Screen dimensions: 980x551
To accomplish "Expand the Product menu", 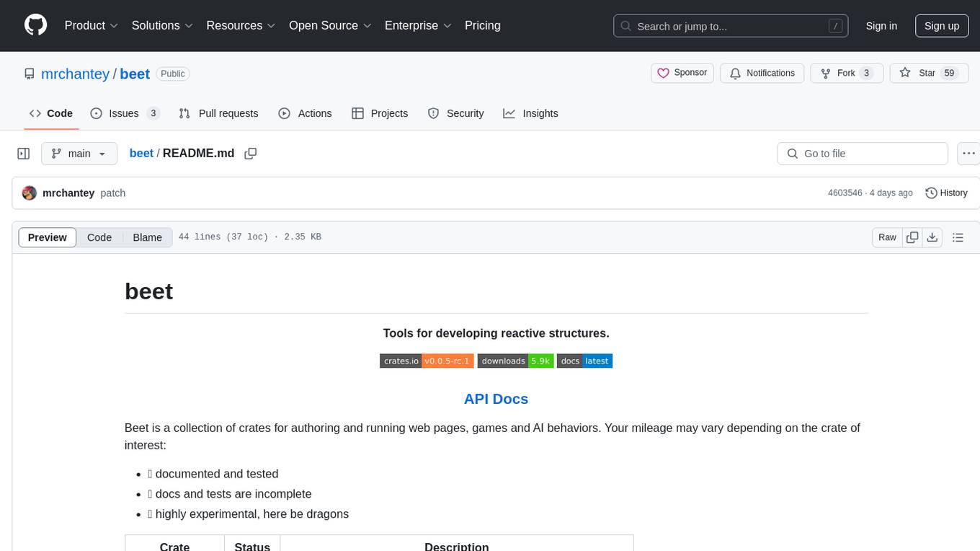I will (x=92, y=25).
